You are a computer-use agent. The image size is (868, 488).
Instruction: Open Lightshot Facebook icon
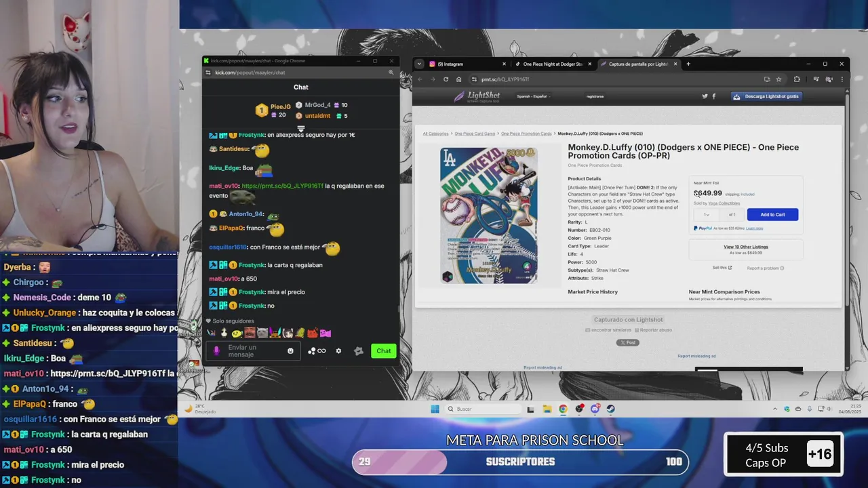coord(713,96)
